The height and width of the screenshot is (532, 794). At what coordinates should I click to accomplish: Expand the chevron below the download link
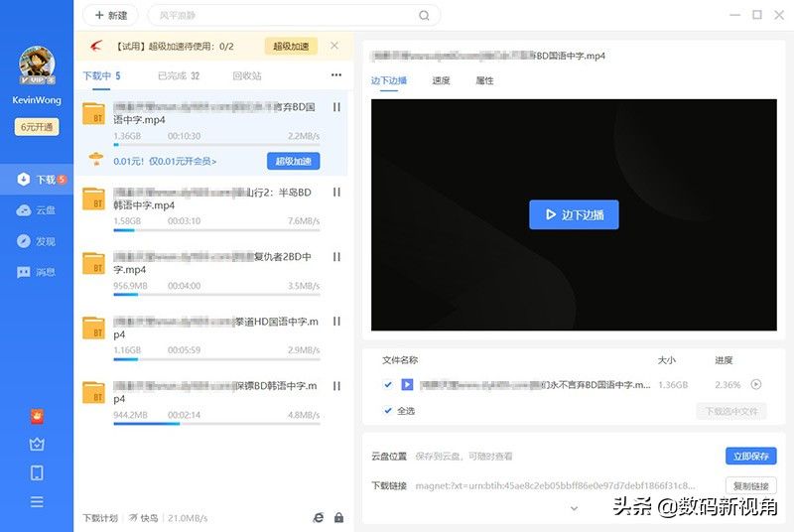[574, 508]
